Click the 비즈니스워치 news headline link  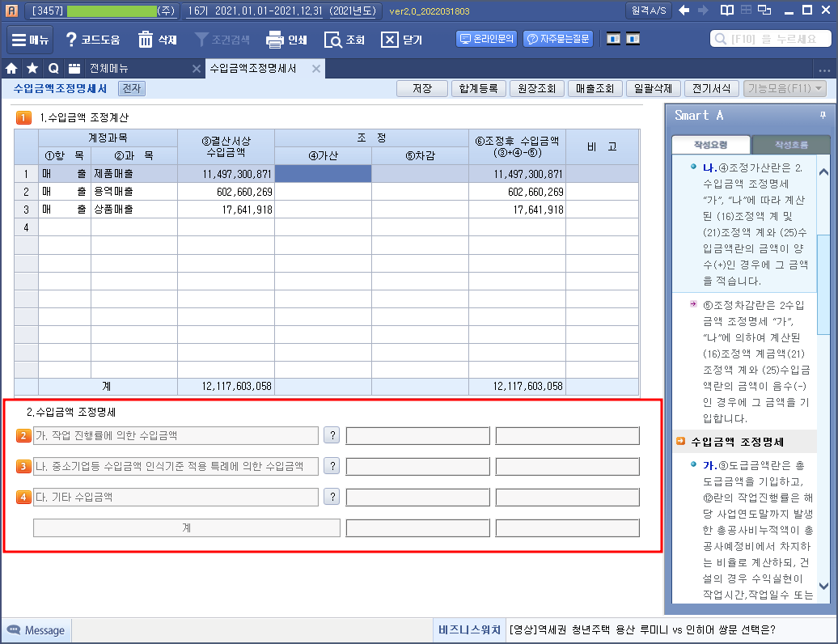[x=642, y=630]
